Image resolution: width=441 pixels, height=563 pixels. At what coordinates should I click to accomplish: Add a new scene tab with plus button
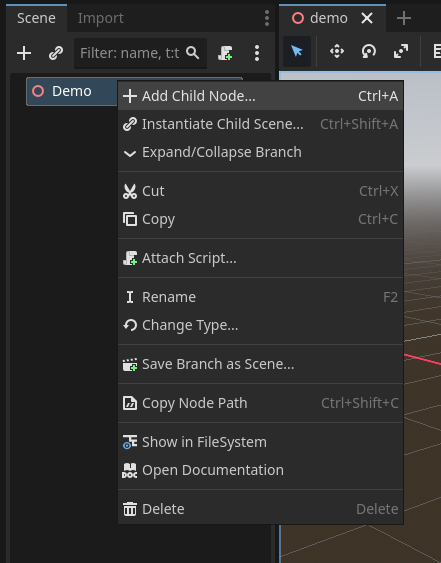point(404,18)
